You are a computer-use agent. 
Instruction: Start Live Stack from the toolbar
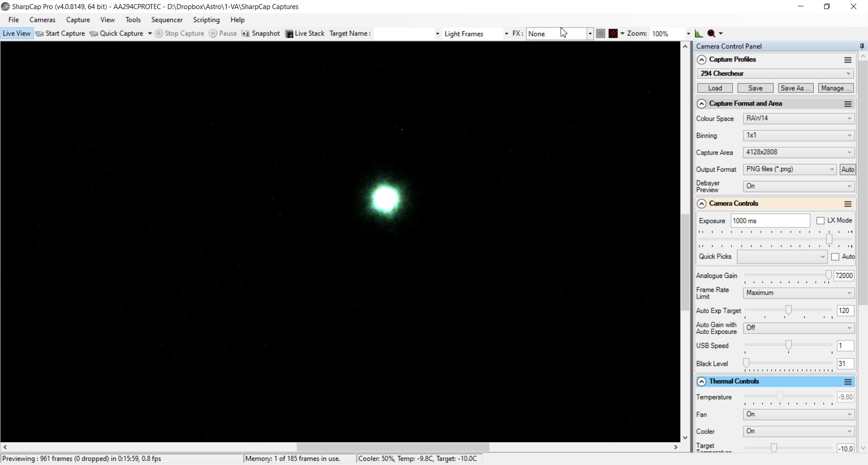pos(305,33)
